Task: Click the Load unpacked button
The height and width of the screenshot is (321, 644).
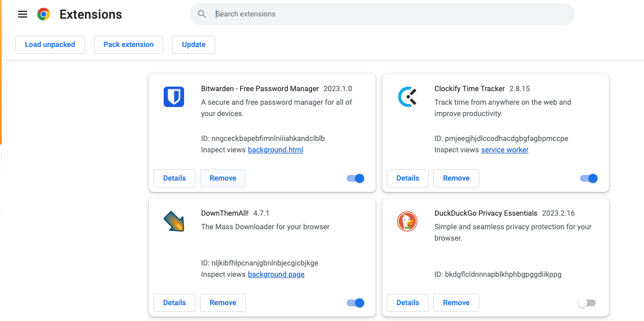Action: pos(50,44)
